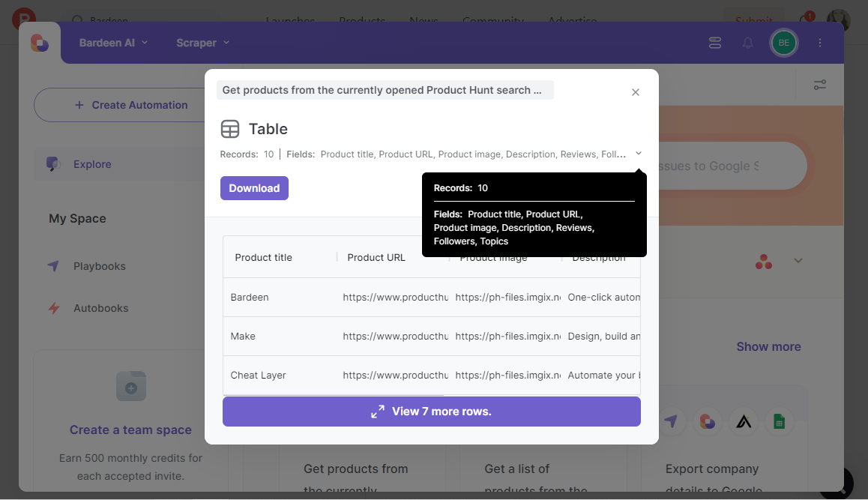
Task: Open the Scraper dropdown menu
Action: coord(202,43)
